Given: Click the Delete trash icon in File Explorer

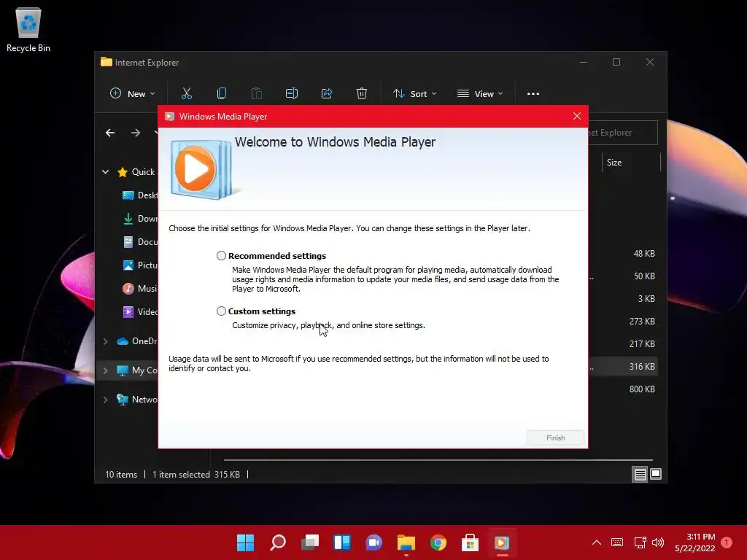Looking at the screenshot, I should pos(362,93).
